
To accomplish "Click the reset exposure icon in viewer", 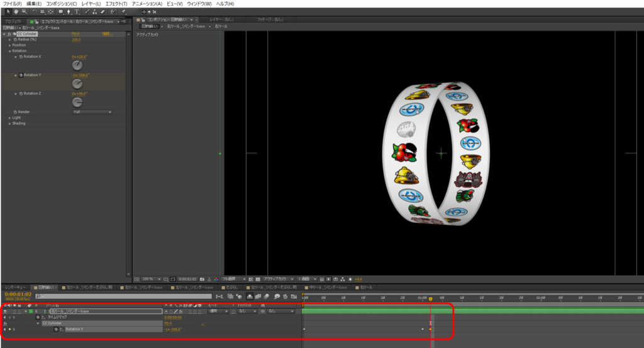I will pos(350,279).
